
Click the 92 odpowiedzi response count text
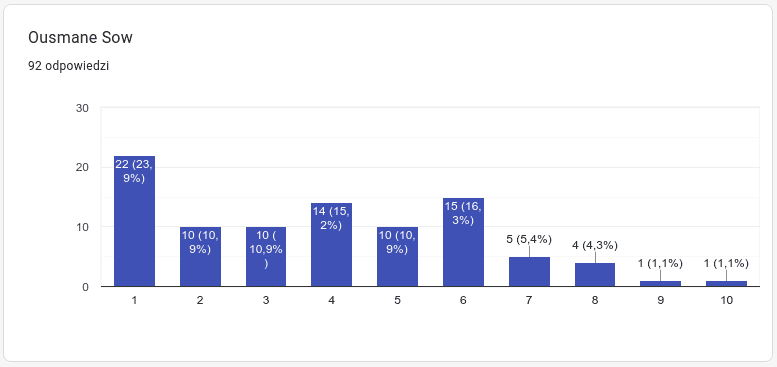point(68,66)
